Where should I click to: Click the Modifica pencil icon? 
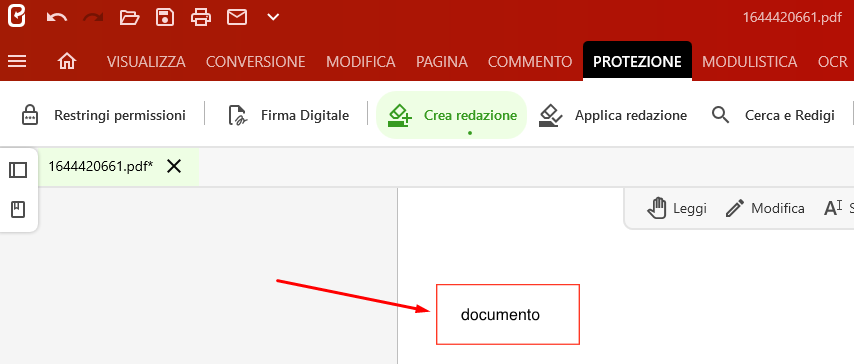pyautogui.click(x=735, y=208)
